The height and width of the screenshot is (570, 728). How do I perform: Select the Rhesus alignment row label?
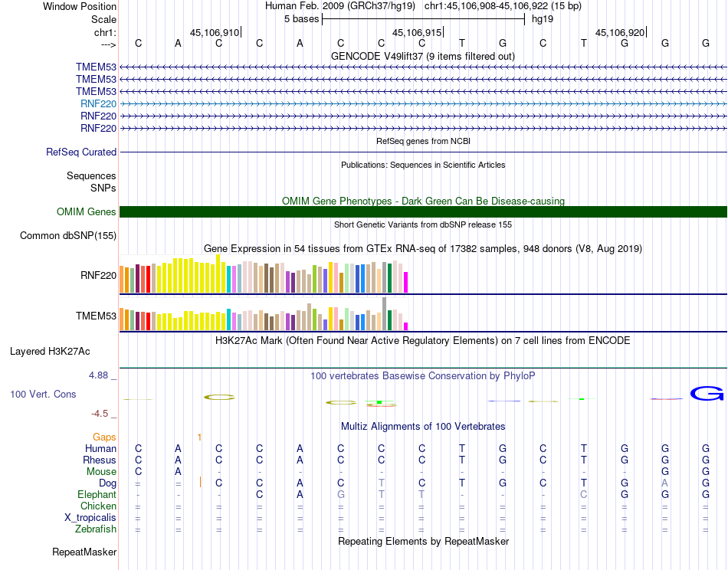100,460
